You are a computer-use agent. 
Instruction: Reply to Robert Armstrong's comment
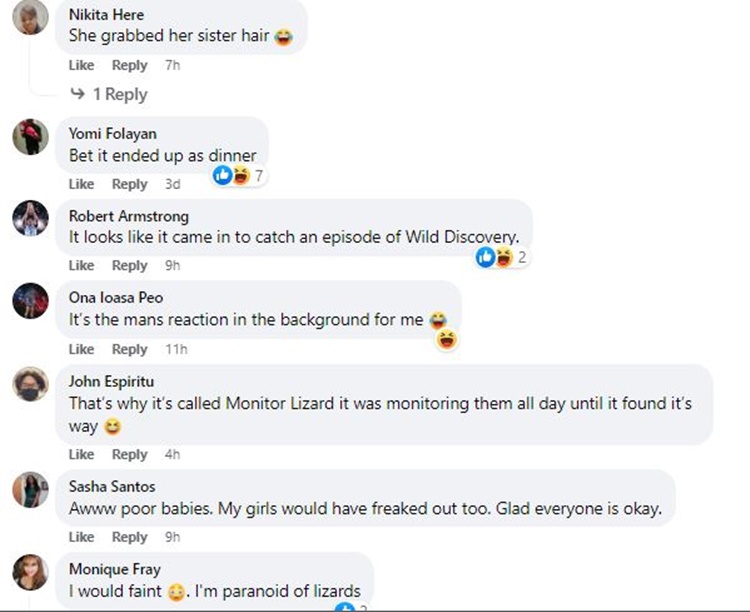point(129,265)
